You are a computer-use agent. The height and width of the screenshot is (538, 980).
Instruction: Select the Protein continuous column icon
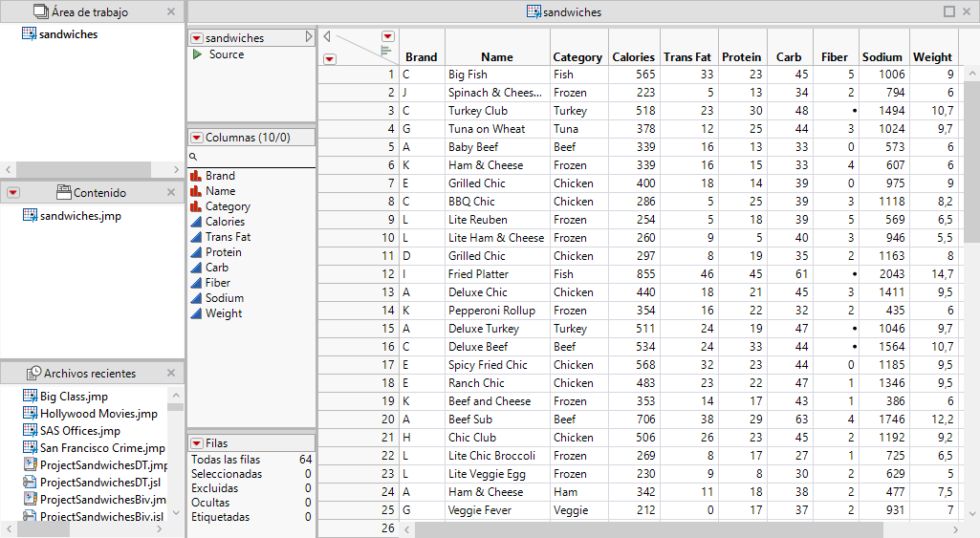(x=196, y=252)
